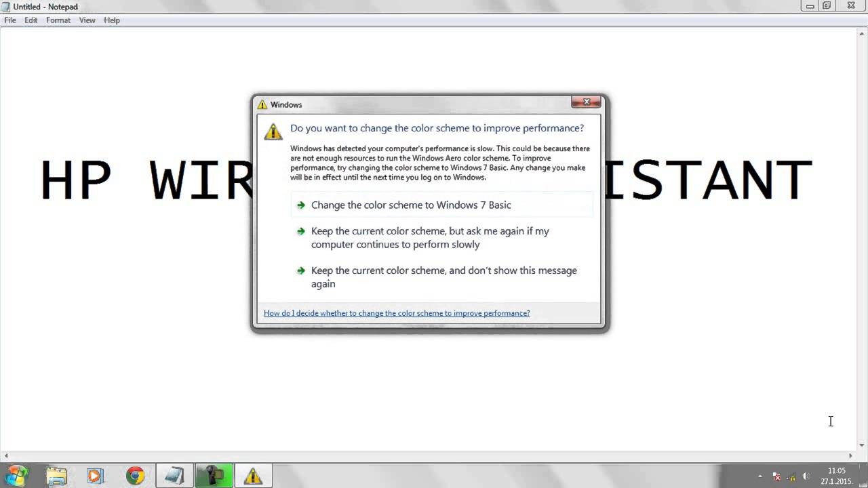Open the taskbar clock showing 11:05

[x=836, y=476]
